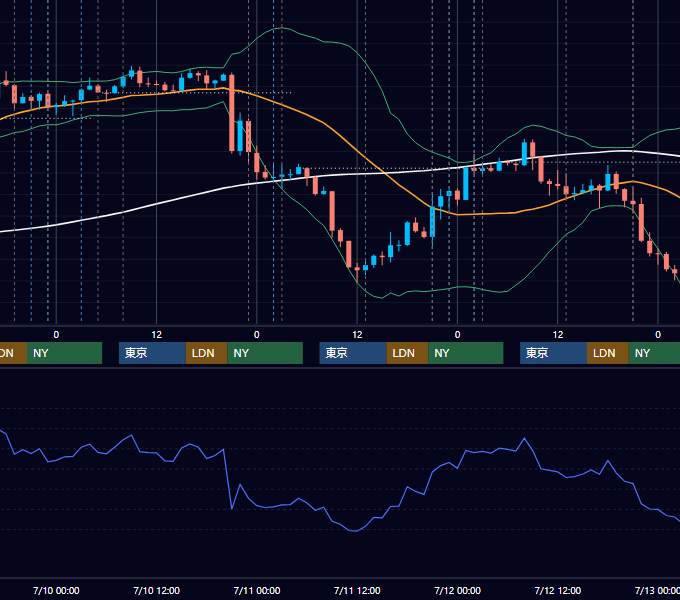The image size is (680, 600).
Task: Select the 東京 session block on July 11
Action: 353,353
